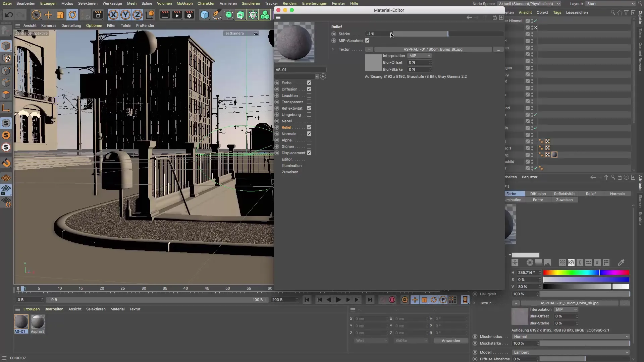Render the current view
Screen dimensions: 644x362
[x=165, y=15]
